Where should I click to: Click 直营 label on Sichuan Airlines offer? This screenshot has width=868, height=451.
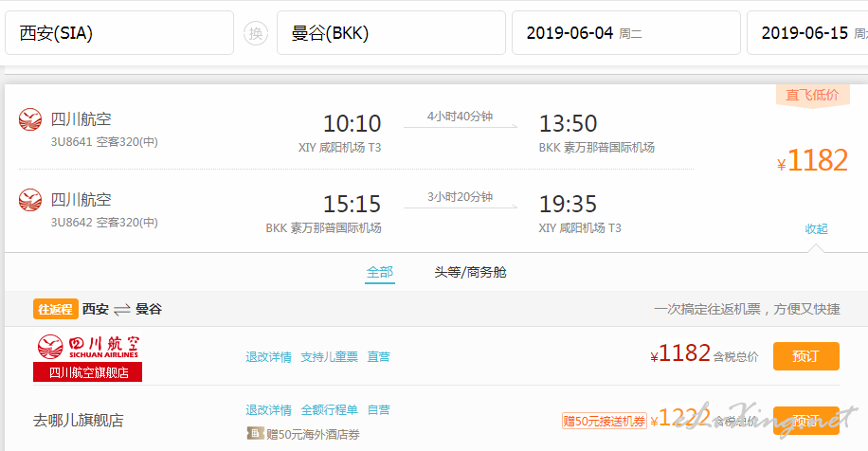(378, 357)
